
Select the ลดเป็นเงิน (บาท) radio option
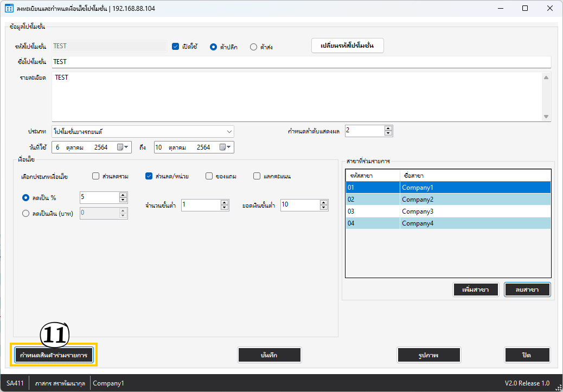pyautogui.click(x=25, y=214)
